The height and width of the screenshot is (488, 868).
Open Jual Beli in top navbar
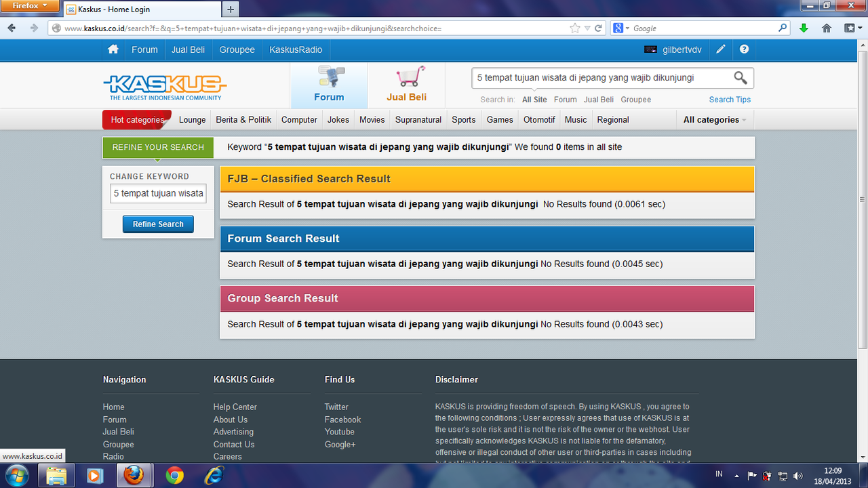tap(189, 49)
